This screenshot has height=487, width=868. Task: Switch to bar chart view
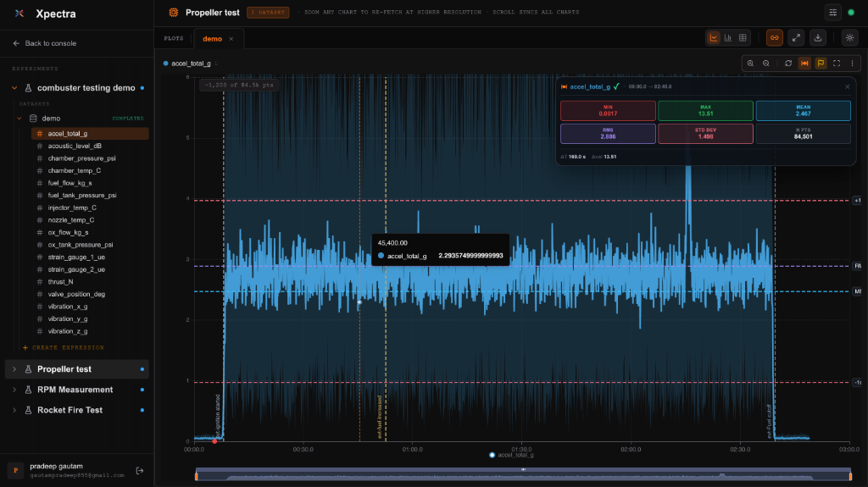tap(728, 37)
